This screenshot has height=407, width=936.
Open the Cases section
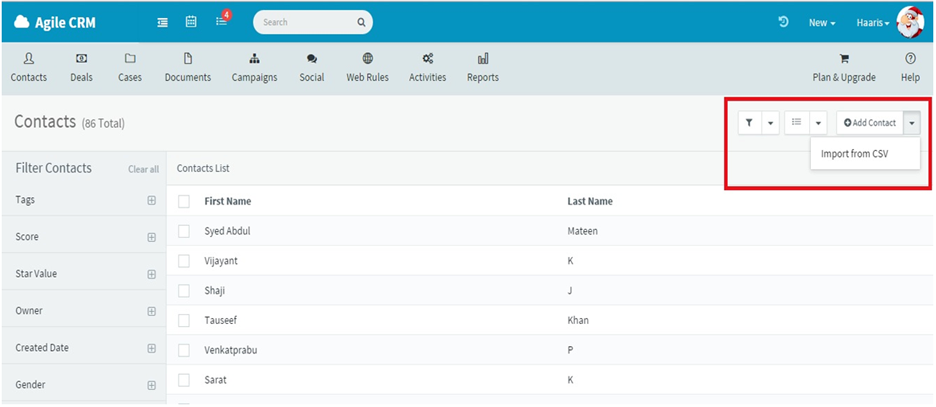tap(130, 67)
